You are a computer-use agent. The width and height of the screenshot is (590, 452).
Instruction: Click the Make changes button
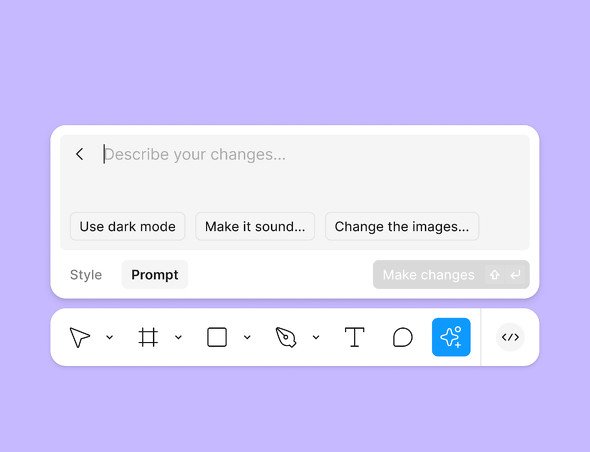coord(451,275)
